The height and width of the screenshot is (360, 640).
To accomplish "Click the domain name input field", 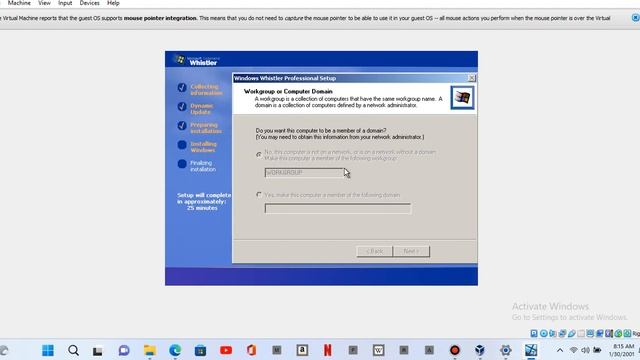I will coord(338,209).
